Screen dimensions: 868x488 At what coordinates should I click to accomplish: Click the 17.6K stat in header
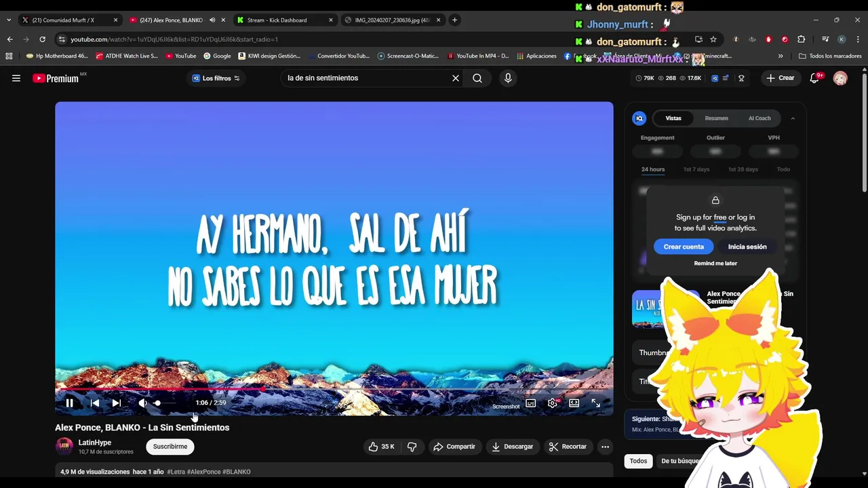[x=690, y=78]
